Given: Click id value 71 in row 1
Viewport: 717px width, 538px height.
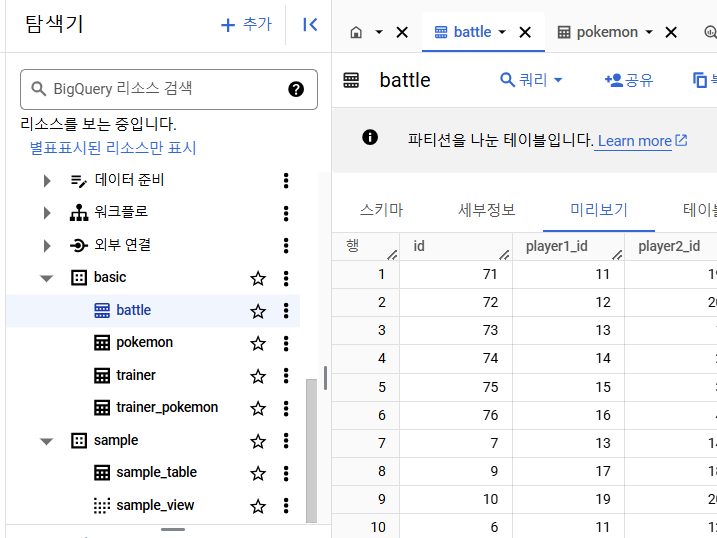Looking at the screenshot, I should click(490, 274).
